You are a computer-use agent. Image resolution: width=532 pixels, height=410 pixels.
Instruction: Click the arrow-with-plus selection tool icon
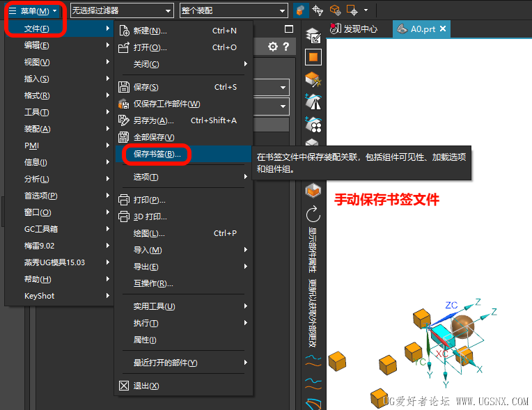coord(318,10)
